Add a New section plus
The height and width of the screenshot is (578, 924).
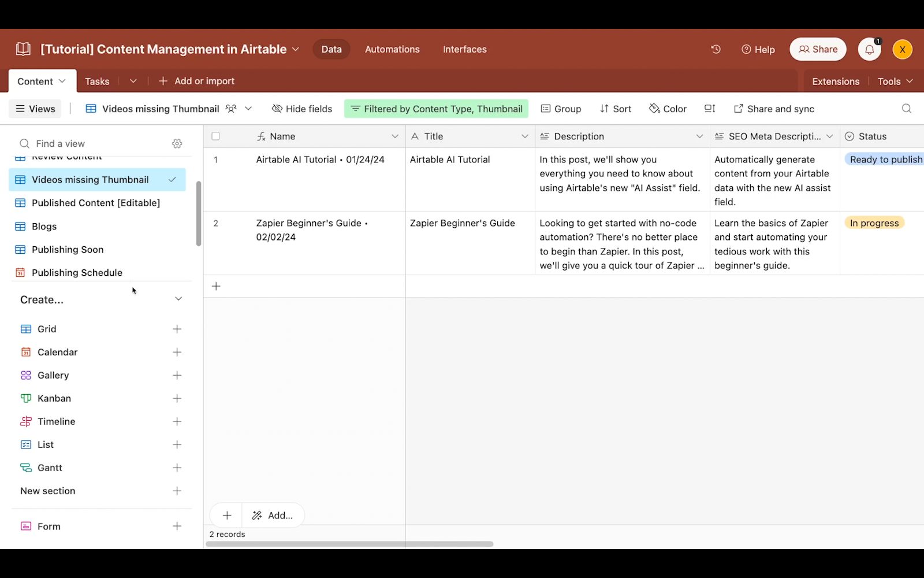pos(177,491)
